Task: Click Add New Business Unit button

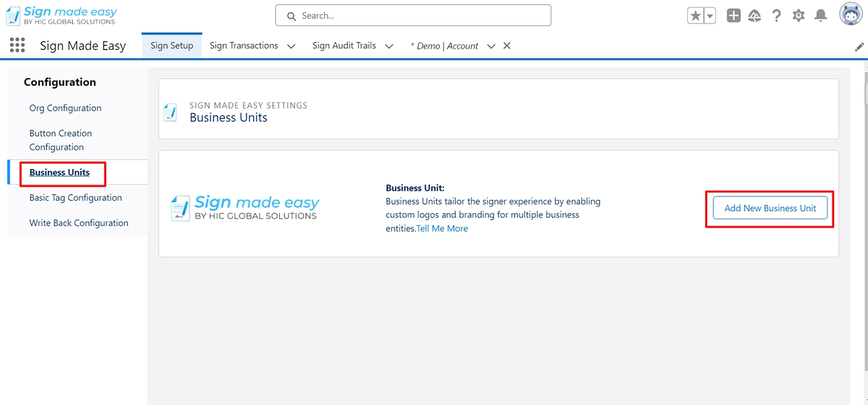Action: pos(770,208)
